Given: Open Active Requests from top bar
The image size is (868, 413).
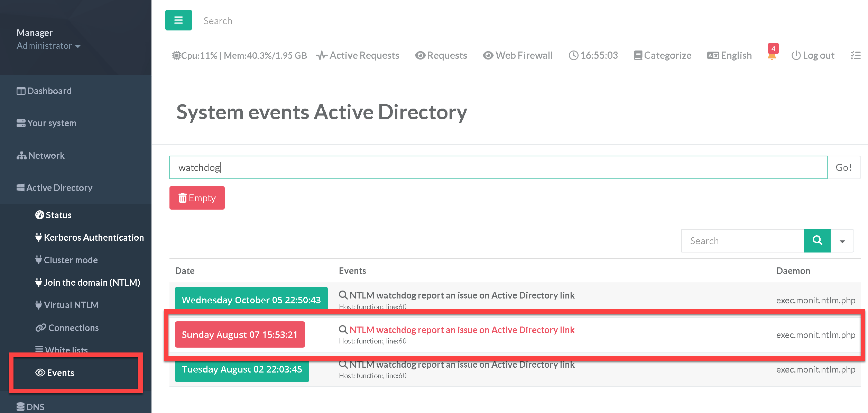Looking at the screenshot, I should coord(358,55).
